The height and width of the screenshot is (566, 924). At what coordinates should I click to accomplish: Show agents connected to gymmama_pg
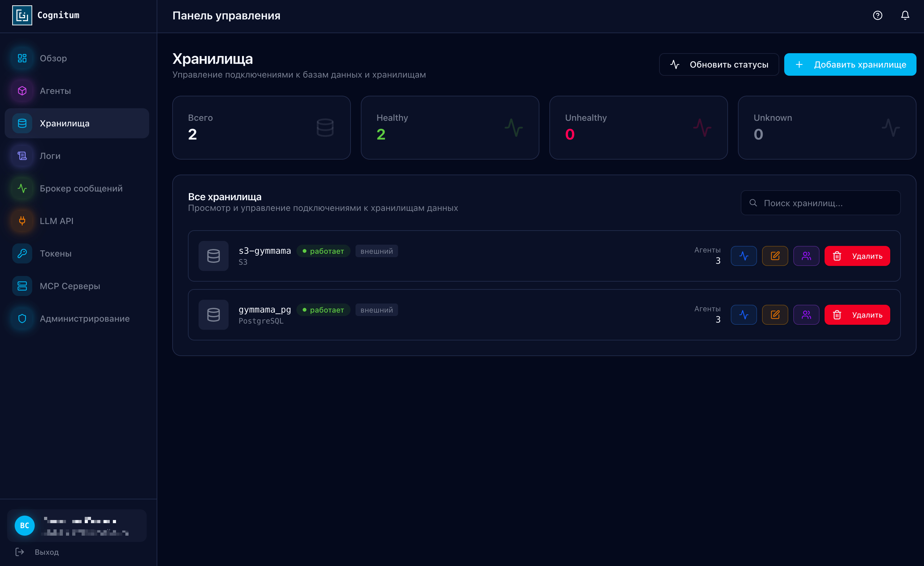pos(806,314)
